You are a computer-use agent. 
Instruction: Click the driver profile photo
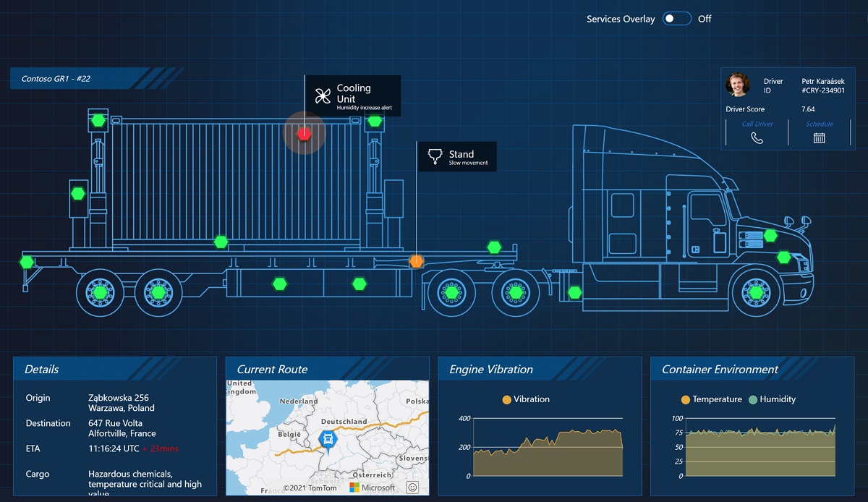pyautogui.click(x=738, y=85)
